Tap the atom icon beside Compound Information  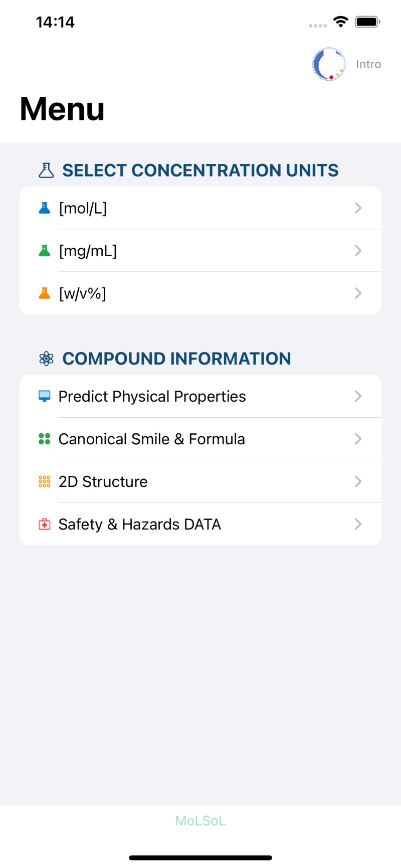point(46,359)
